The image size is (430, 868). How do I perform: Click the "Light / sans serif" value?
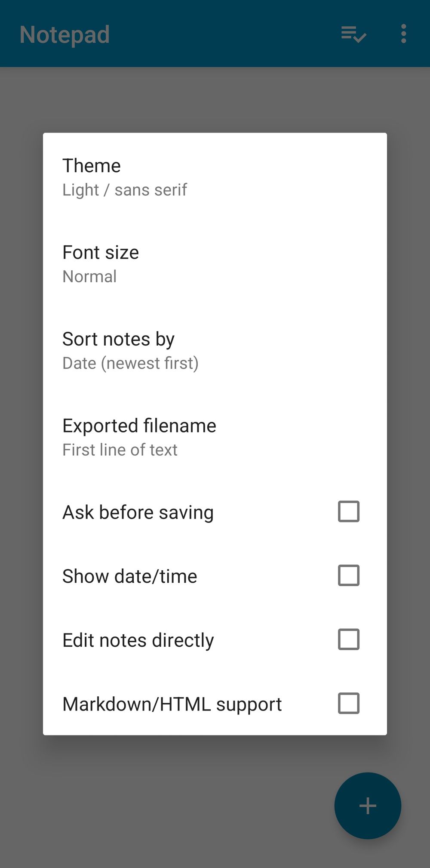click(125, 190)
